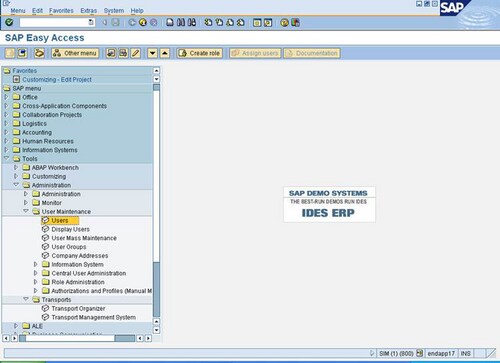Click the First Page icon

click(208, 22)
